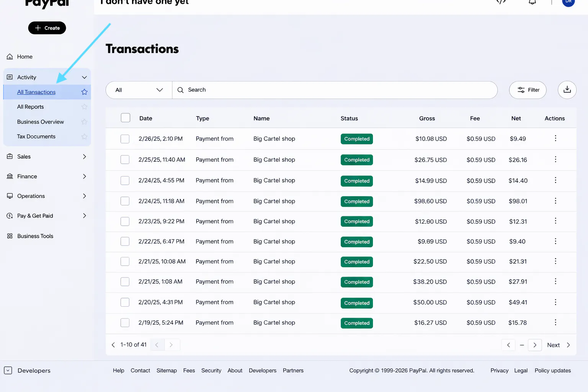Star the All Transactions favorite icon
This screenshot has height=392, width=588.
coord(84,92)
